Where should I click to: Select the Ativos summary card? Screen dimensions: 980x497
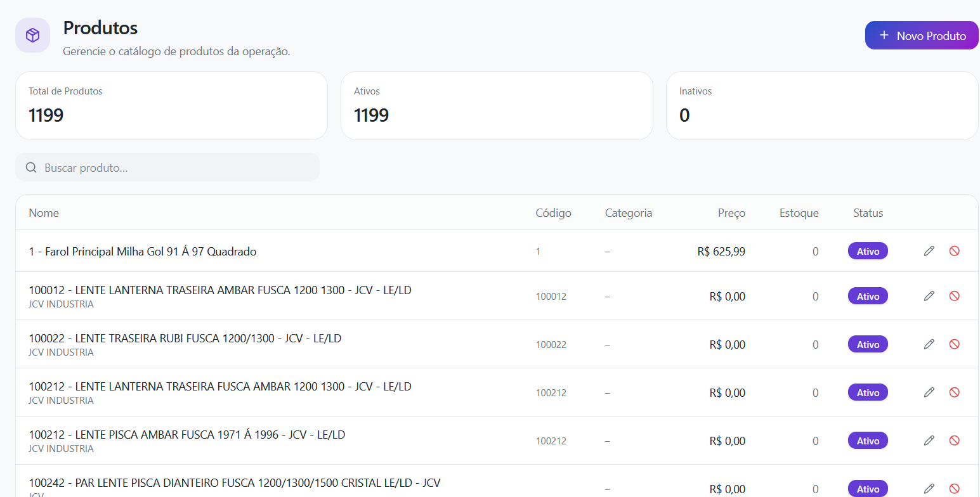[x=497, y=105]
